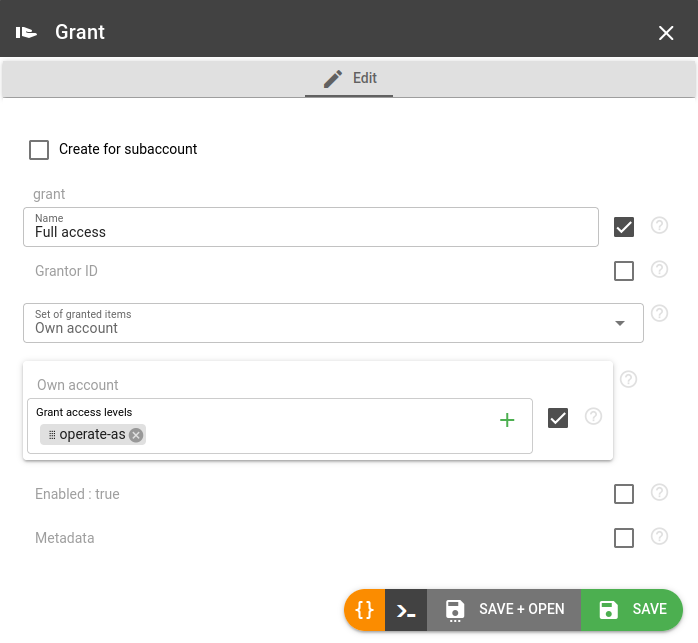Viewport: 698px width, 643px height.
Task: Click help icon beside Grantor ID
Action: pyautogui.click(x=659, y=270)
